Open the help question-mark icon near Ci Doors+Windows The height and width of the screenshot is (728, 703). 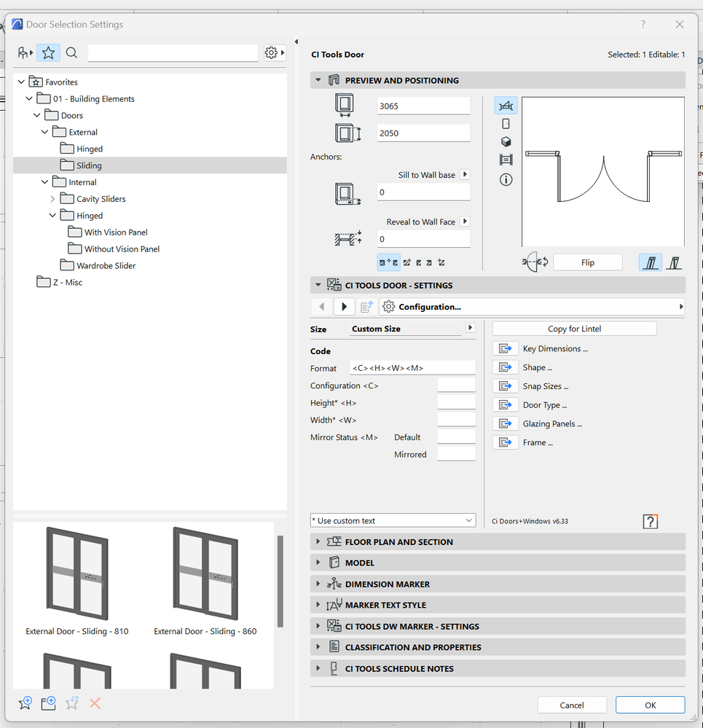pyautogui.click(x=650, y=521)
